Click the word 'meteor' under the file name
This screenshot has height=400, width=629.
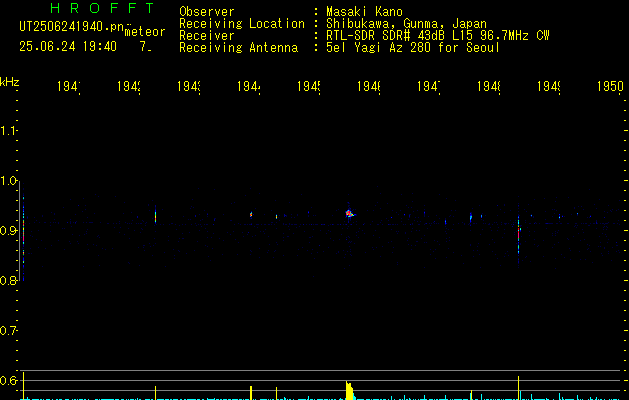tap(145, 32)
